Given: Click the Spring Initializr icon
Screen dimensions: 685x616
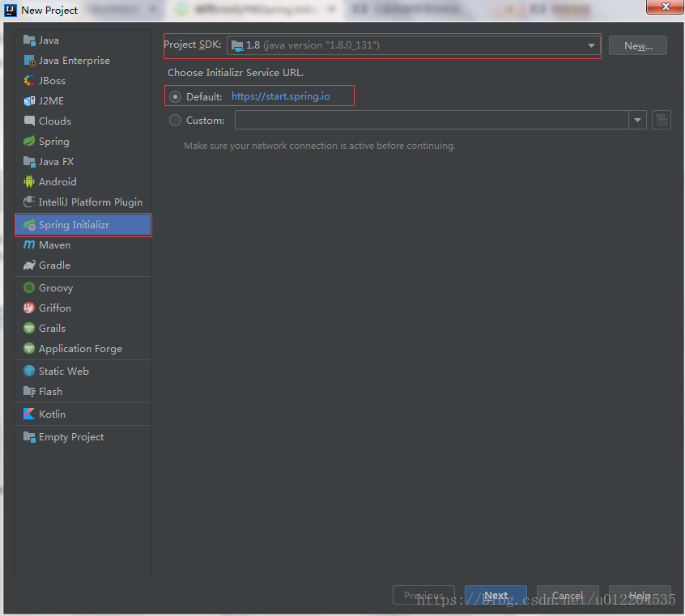Looking at the screenshot, I should 29,225.
